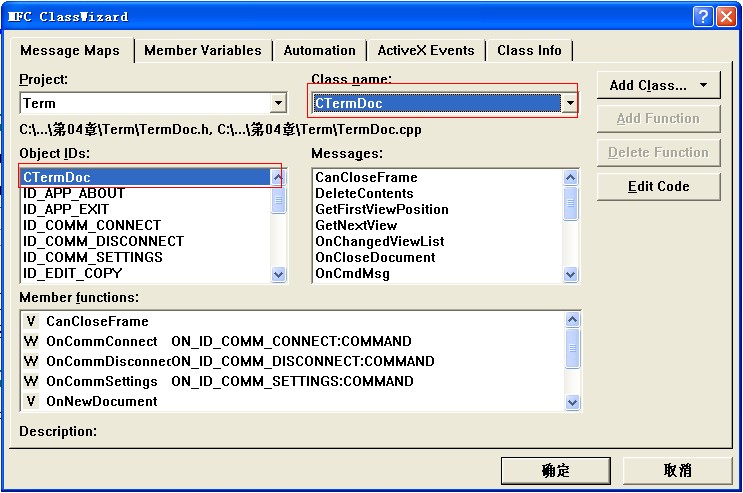Select OnCommDisconnect member function row
The width and height of the screenshot is (743, 493).
coord(293,361)
